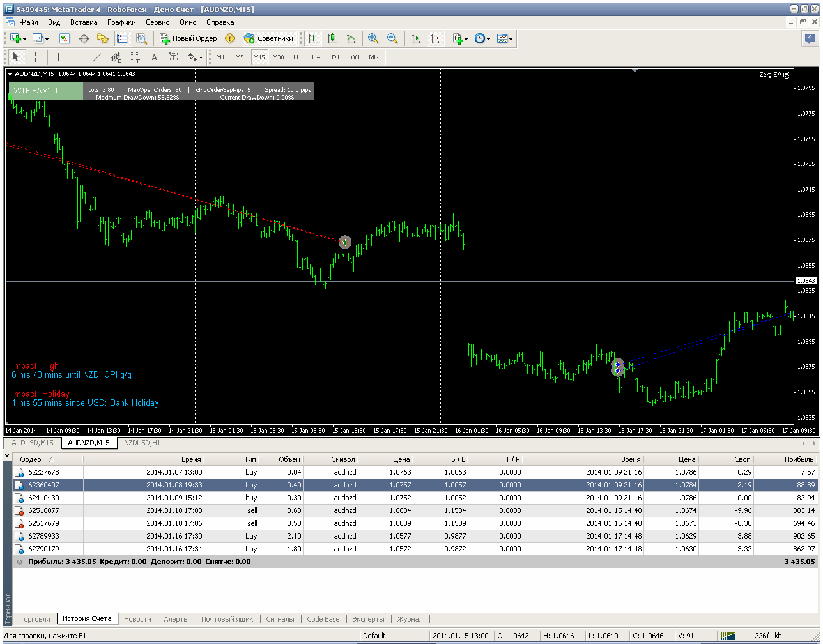
Task: Click the notification badge showing 4
Action: 810,38
